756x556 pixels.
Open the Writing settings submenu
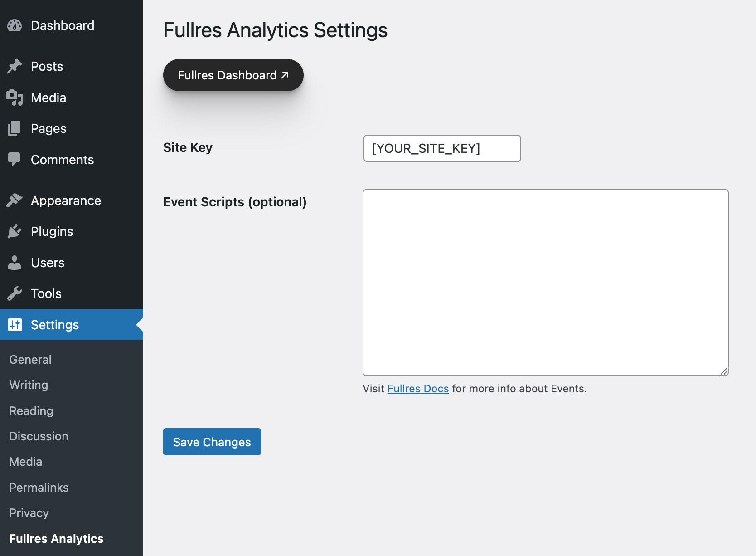[29, 385]
